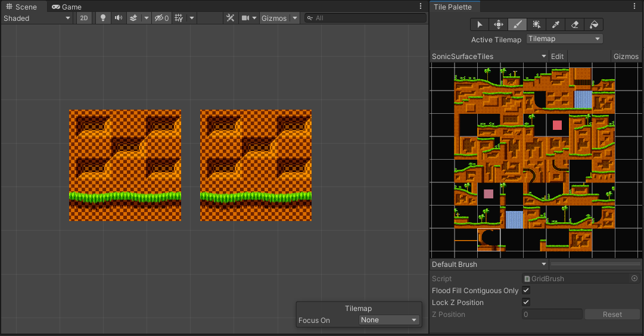Toggle 2D view mode in Scene
Screen dimensions: 644x336
84,18
